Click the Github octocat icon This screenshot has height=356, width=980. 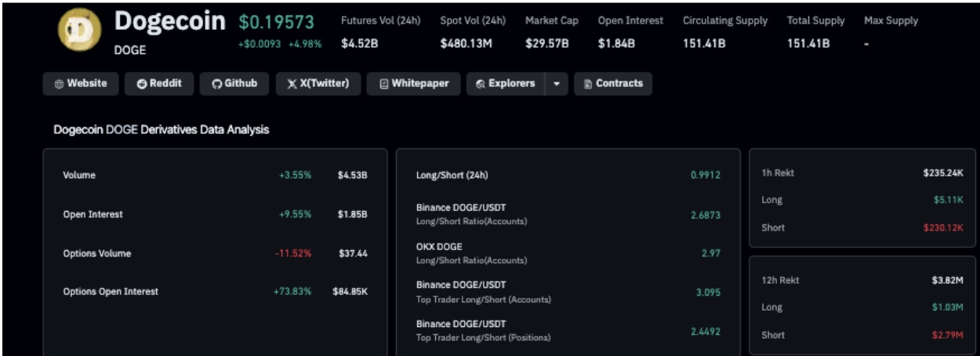pyautogui.click(x=217, y=84)
